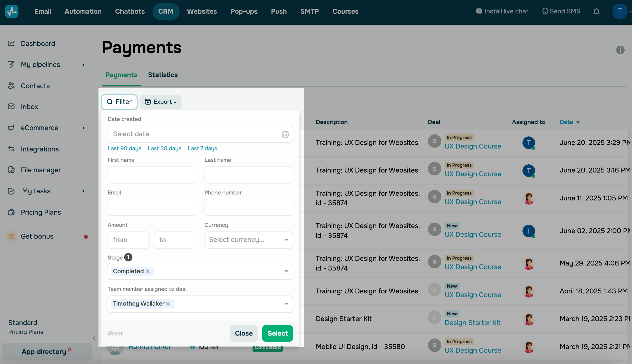
Task: Open notifications via the bell icon
Action: (x=596, y=11)
